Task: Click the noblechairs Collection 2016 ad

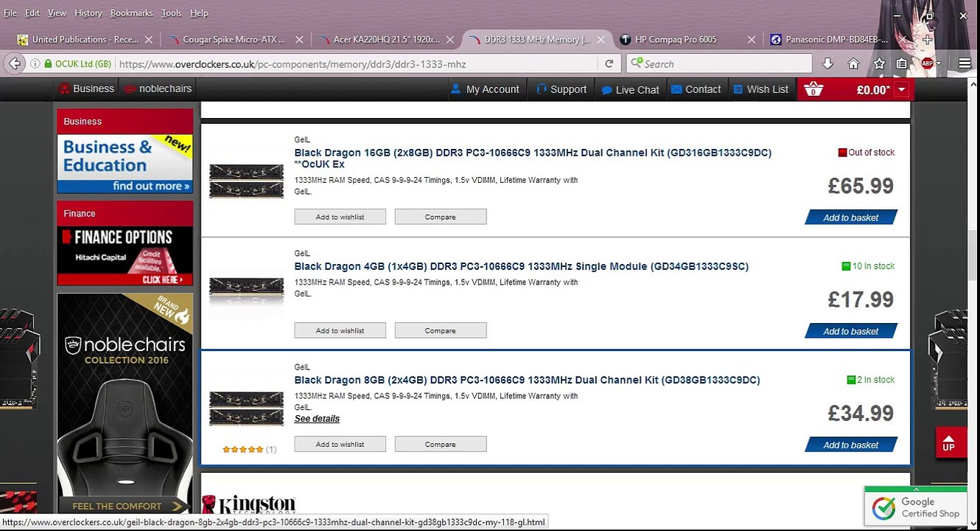Action: coord(125,403)
